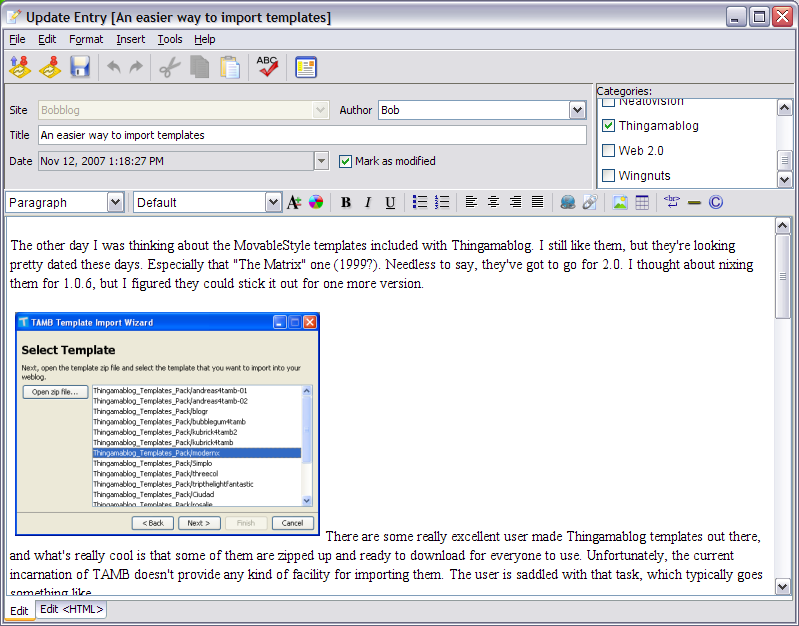This screenshot has width=799, height=626.
Task: Click the font size A icon
Action: coord(294,202)
